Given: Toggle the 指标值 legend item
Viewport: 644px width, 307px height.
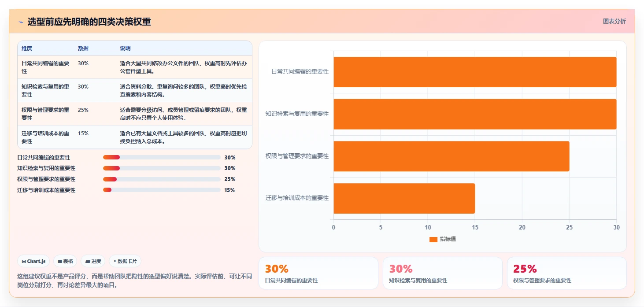Looking at the screenshot, I should coord(443,239).
